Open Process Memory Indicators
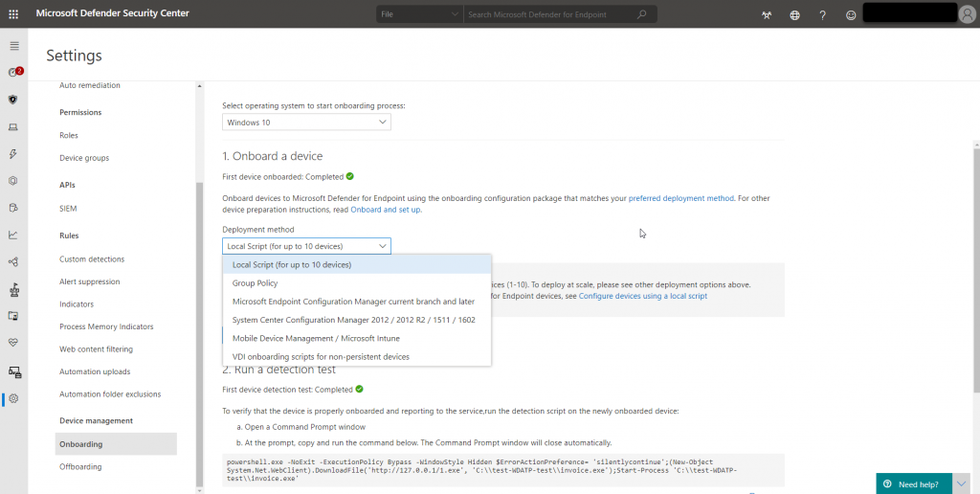The image size is (980, 494). 106,326
